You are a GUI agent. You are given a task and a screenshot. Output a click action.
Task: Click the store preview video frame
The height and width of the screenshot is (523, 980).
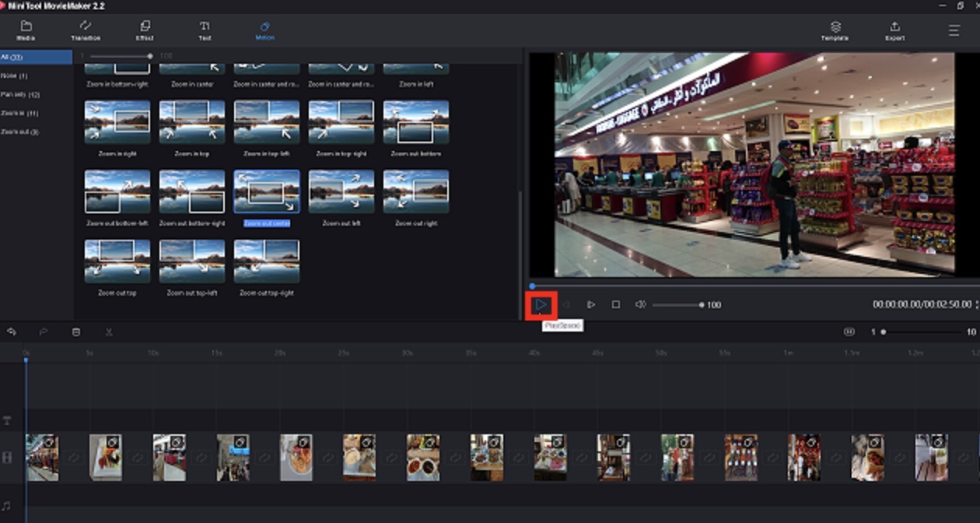coord(754,164)
